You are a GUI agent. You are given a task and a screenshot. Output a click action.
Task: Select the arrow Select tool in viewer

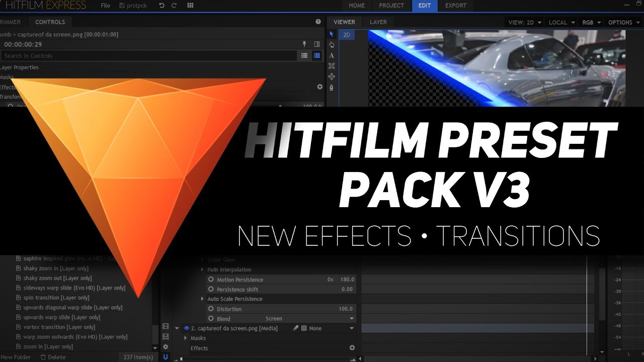(332, 34)
